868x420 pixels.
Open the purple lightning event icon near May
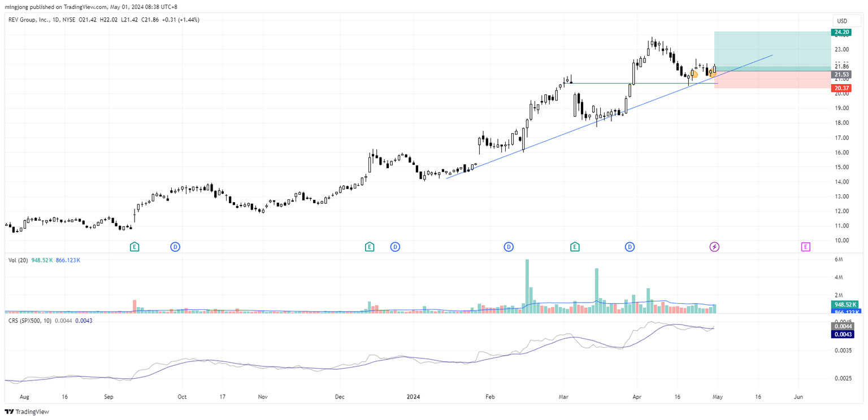714,247
